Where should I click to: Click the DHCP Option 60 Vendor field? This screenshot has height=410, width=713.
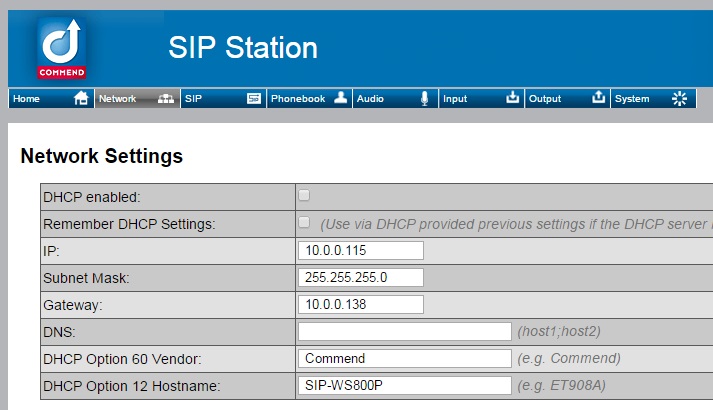pyautogui.click(x=404, y=358)
